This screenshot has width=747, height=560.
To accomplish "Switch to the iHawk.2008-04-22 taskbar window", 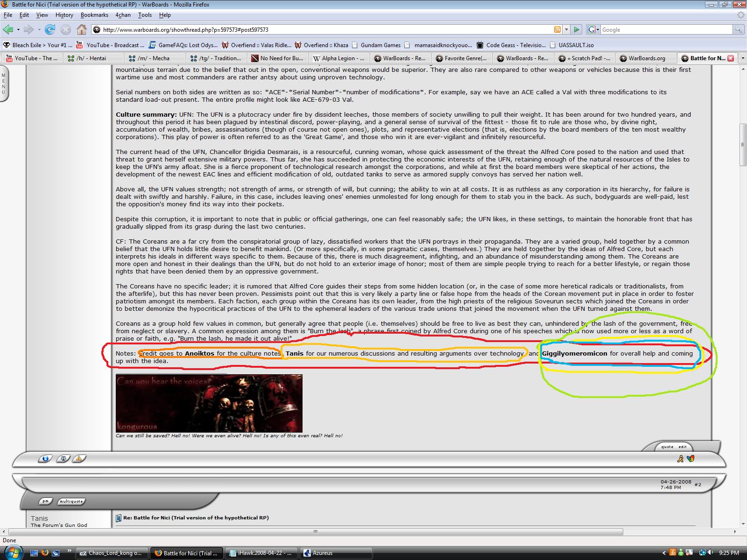I will click(x=261, y=553).
